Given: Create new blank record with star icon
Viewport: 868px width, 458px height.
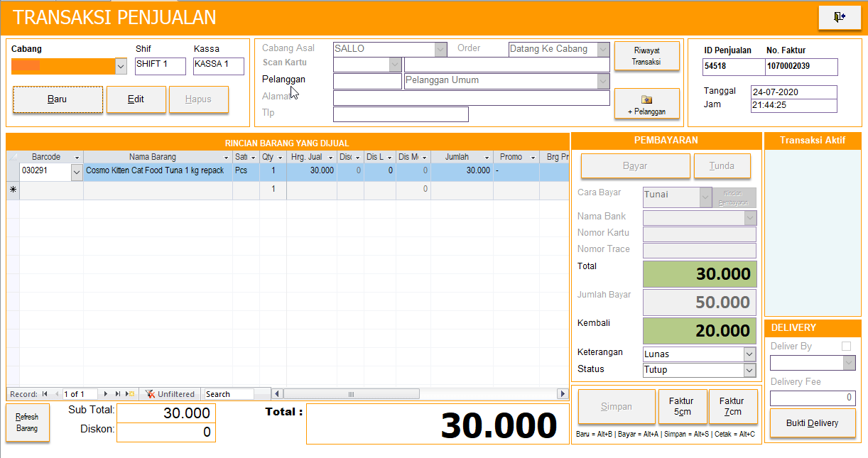Looking at the screenshot, I should click(130, 394).
